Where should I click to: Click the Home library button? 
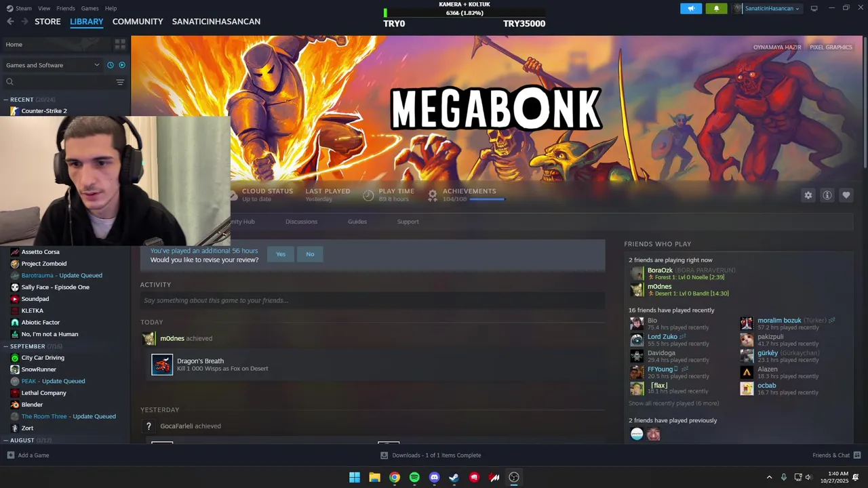click(x=56, y=44)
